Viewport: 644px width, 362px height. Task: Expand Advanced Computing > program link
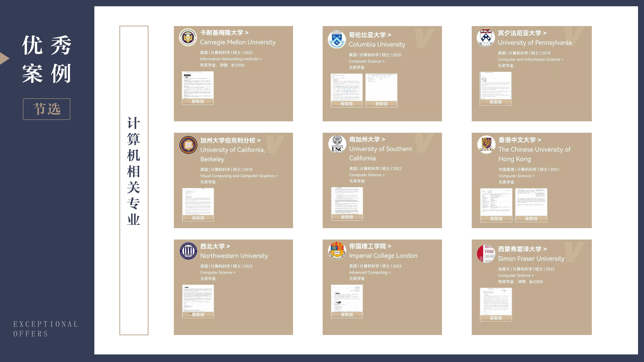[x=370, y=273]
